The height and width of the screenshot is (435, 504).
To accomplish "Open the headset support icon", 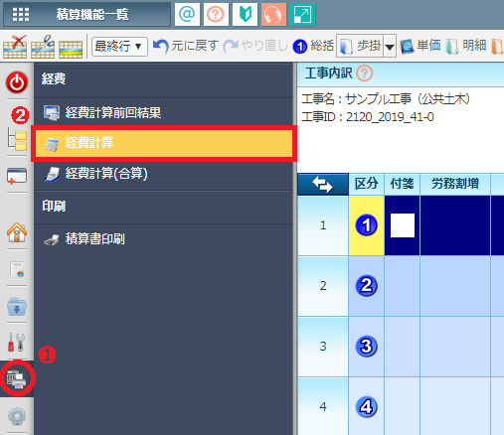I will click(273, 14).
